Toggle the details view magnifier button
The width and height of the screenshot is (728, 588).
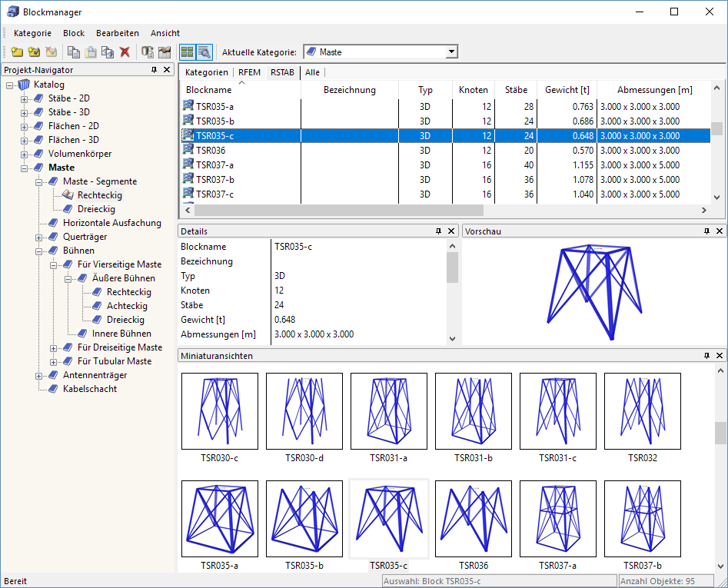204,52
